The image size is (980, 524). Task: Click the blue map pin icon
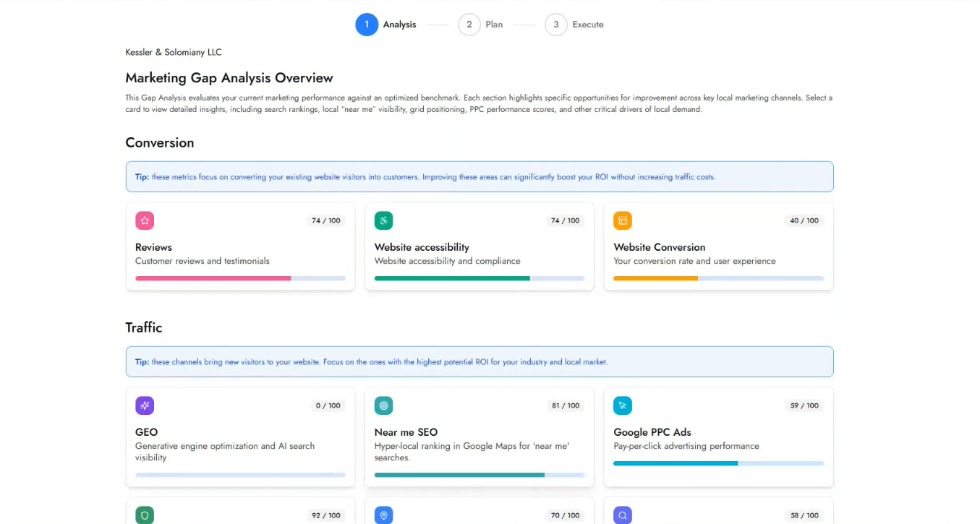[x=384, y=515]
